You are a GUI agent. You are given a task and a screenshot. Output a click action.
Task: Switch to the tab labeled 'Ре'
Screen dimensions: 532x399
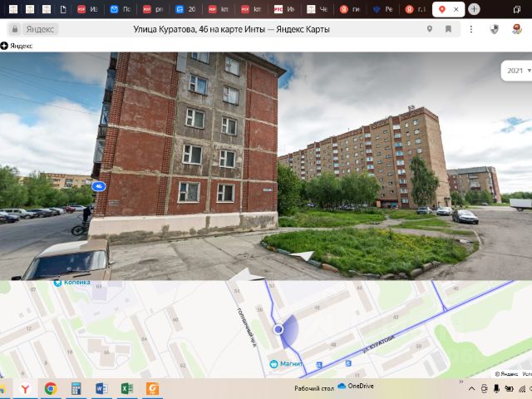coord(382,9)
